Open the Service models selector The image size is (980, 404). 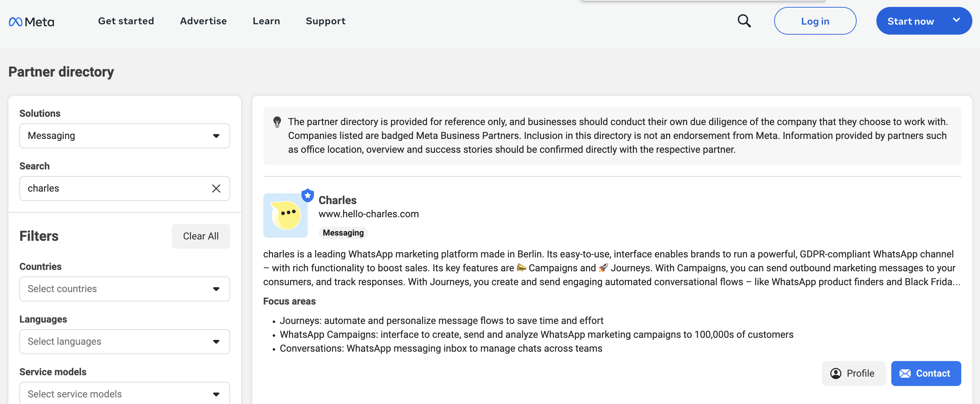point(124,394)
